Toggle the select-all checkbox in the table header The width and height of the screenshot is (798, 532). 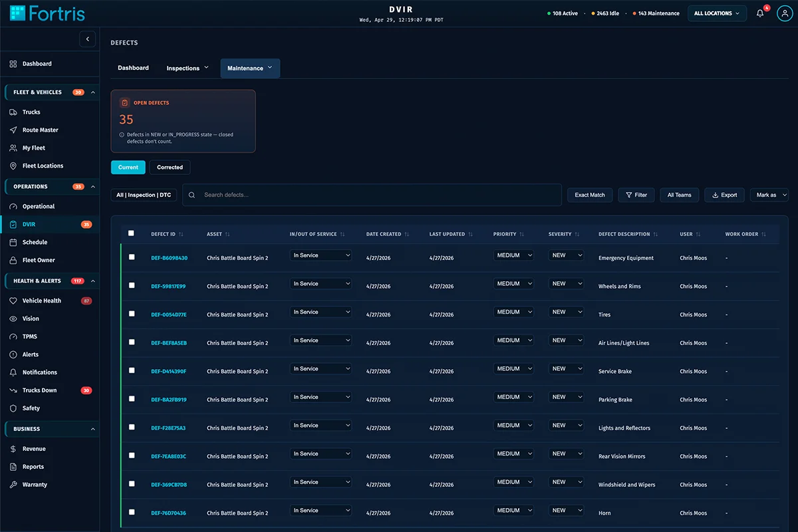pos(131,233)
